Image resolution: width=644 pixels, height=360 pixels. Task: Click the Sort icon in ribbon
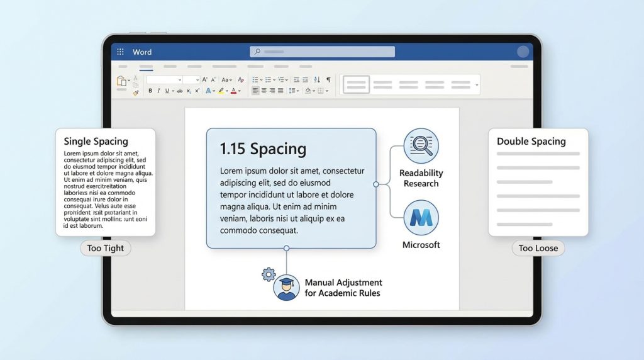click(316, 80)
